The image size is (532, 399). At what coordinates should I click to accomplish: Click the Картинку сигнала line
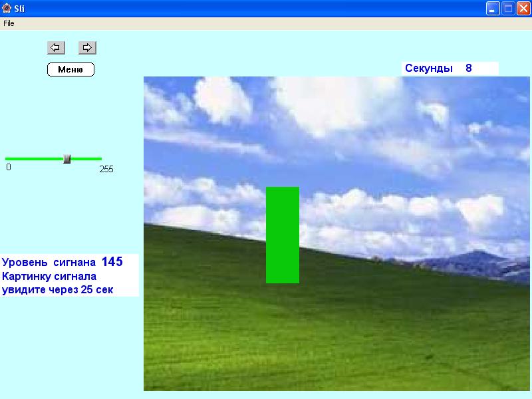coord(49,277)
